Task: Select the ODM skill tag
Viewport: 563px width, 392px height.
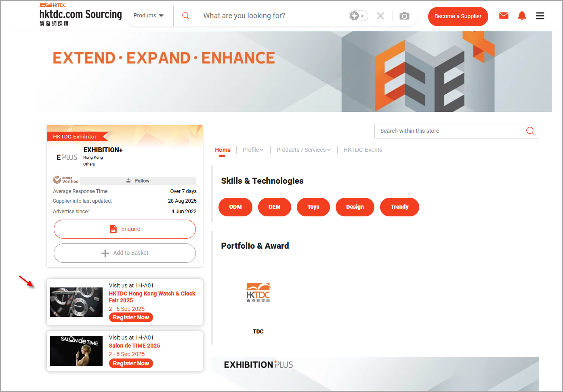Action: 235,207
